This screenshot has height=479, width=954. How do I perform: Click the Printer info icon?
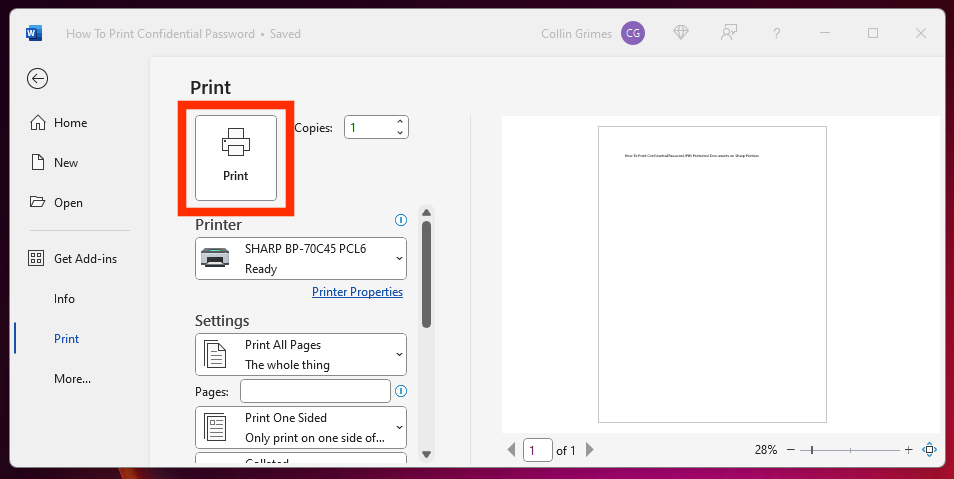[x=401, y=220]
